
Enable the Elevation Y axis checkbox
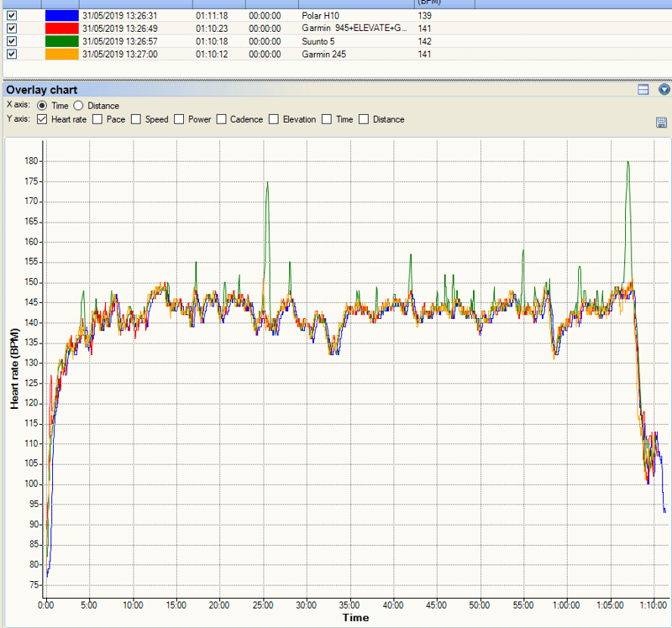274,119
